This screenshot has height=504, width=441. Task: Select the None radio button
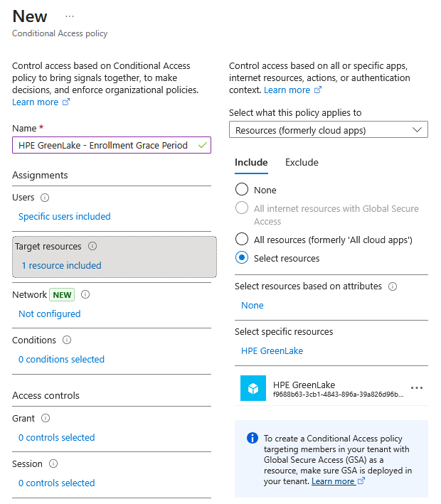pyautogui.click(x=242, y=190)
